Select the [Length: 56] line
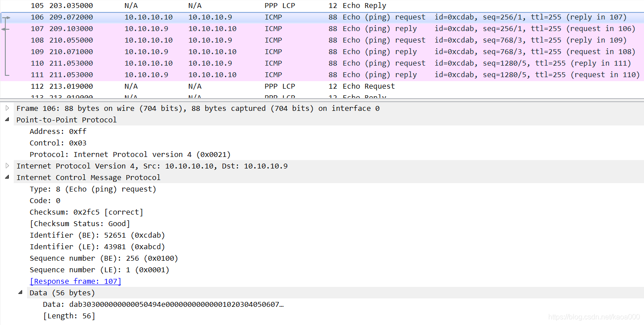Image resolution: width=644 pixels, height=325 pixels. (x=69, y=316)
